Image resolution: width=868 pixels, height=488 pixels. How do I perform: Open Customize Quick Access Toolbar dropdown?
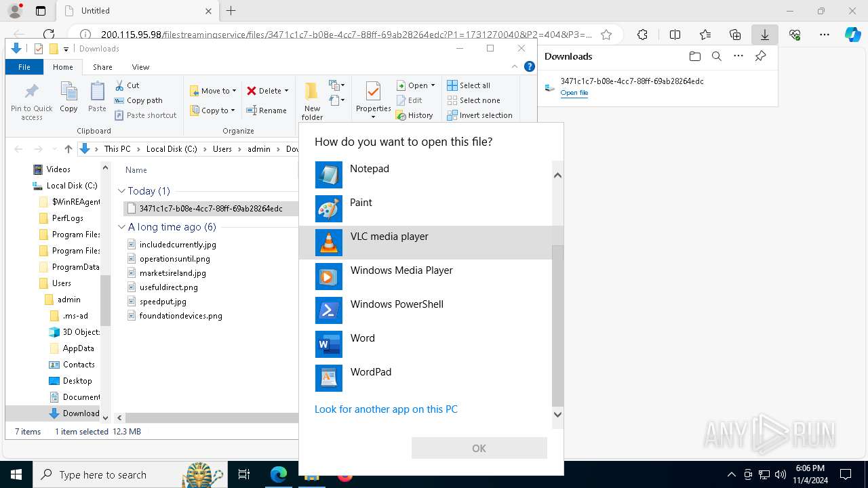66,49
